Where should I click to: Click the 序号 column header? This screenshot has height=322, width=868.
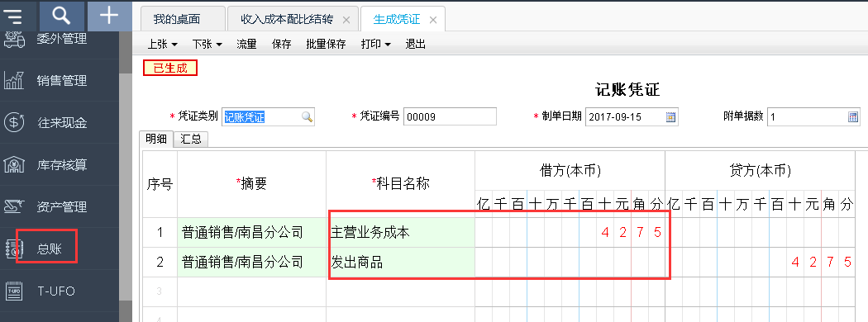tap(160, 184)
